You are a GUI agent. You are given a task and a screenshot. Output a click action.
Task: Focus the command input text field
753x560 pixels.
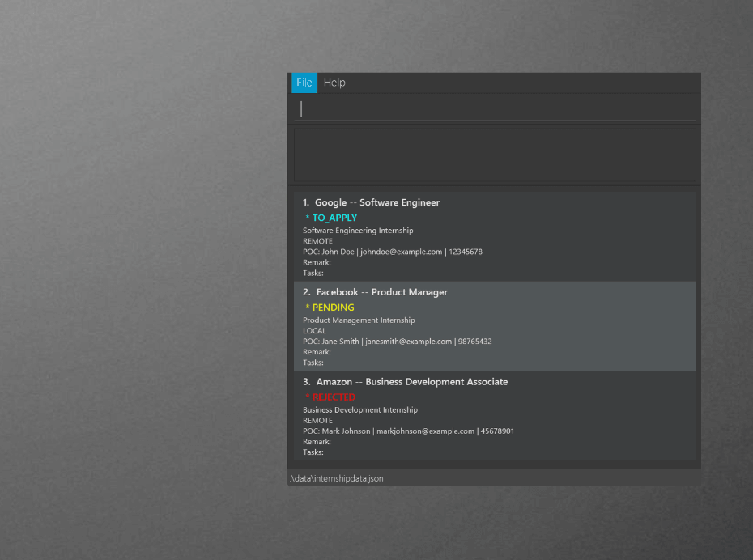(494, 109)
